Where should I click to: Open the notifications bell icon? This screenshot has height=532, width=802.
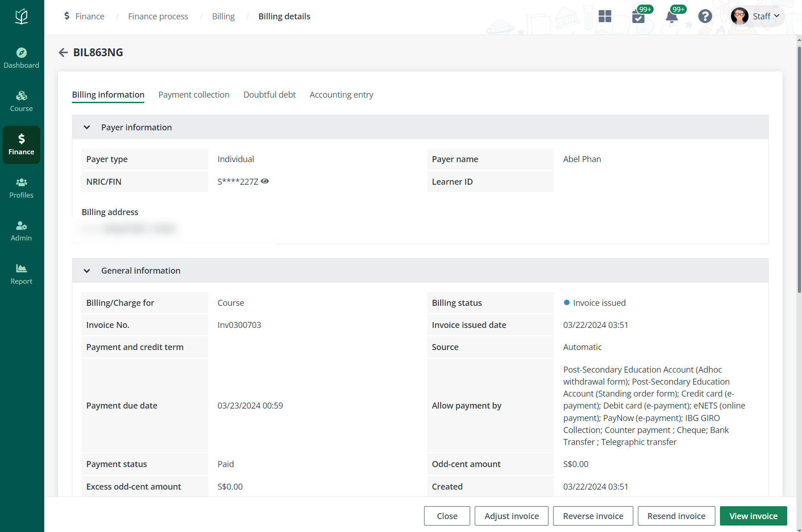[x=672, y=17]
